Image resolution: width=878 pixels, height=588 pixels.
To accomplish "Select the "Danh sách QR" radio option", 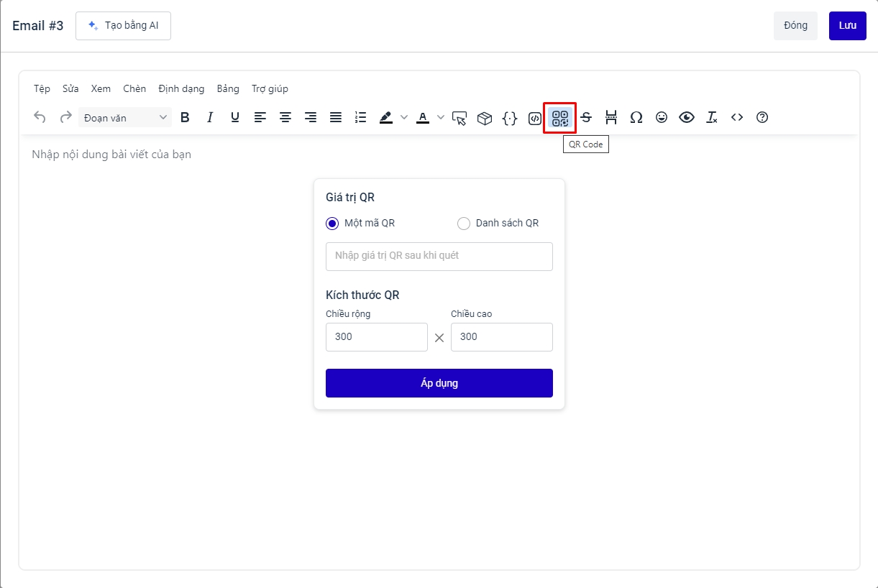I will (464, 224).
